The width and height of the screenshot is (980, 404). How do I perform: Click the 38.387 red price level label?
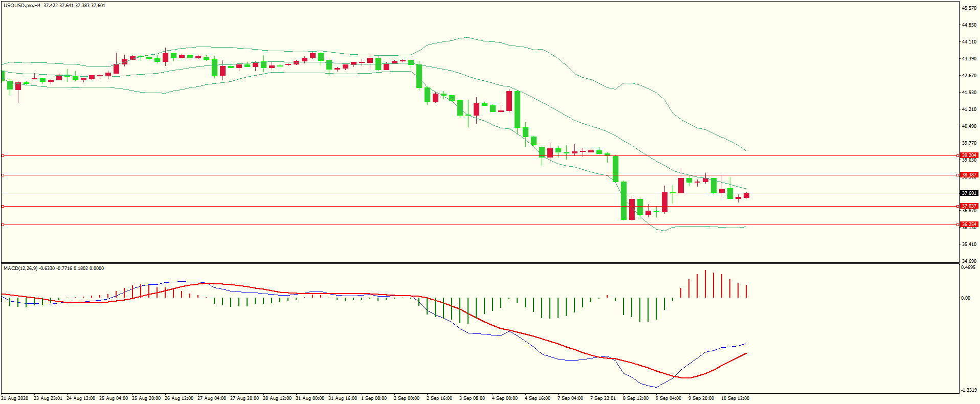(969, 175)
